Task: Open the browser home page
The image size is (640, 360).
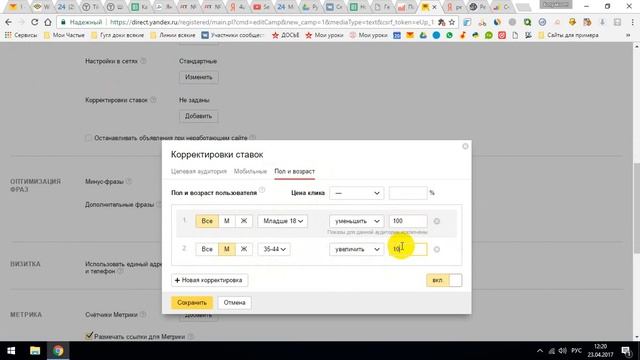Action: click(48, 22)
